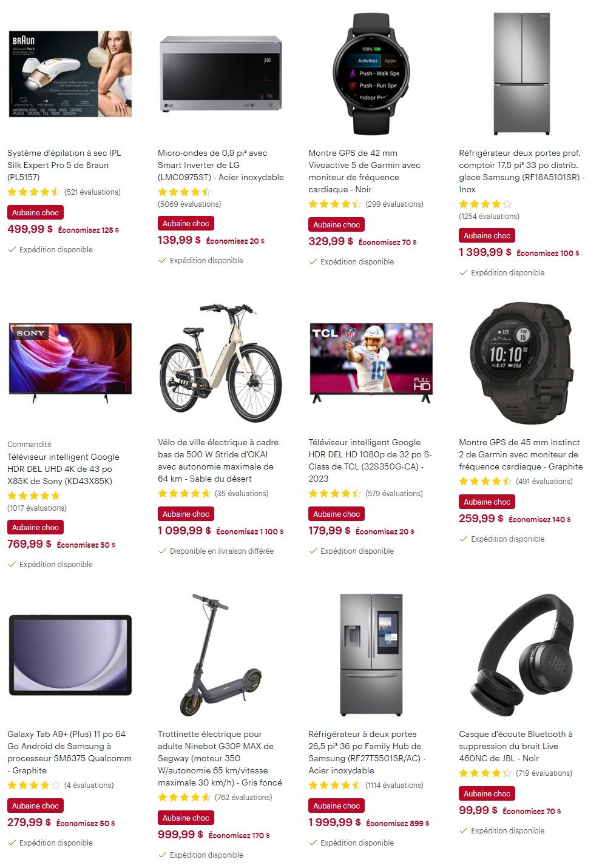Open the Braun Silk Expert Pro 5 product image
The image size is (602, 868).
pyautogui.click(x=70, y=74)
